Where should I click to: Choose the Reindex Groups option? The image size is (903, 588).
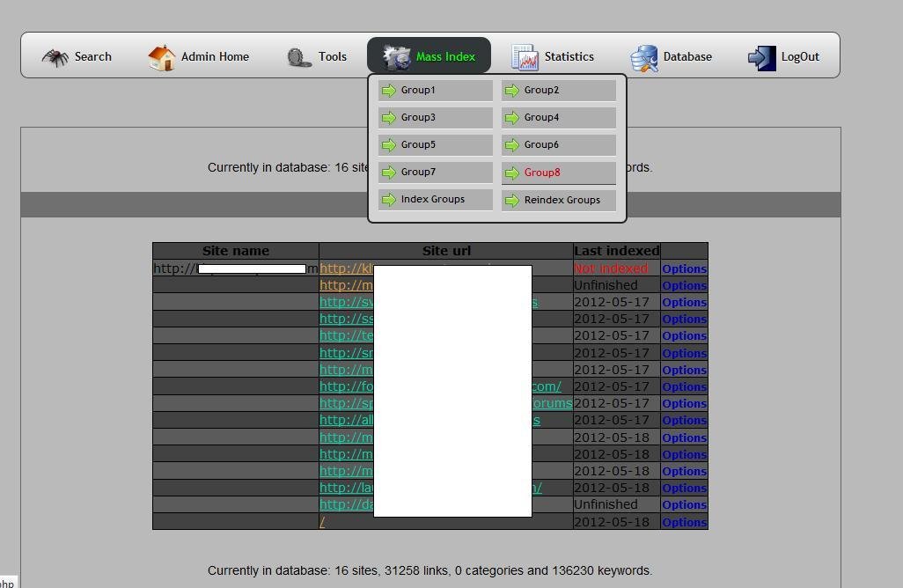point(563,200)
